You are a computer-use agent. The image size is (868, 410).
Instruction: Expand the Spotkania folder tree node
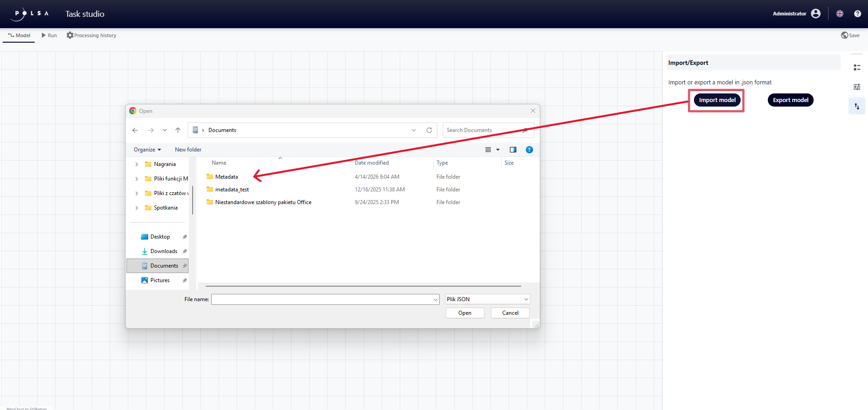[137, 208]
